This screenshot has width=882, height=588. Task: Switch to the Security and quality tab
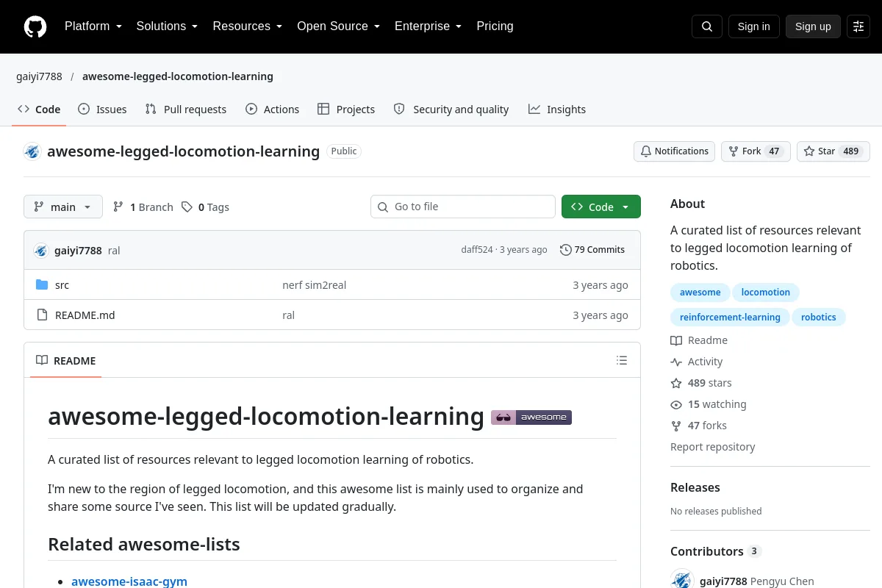tap(451, 109)
